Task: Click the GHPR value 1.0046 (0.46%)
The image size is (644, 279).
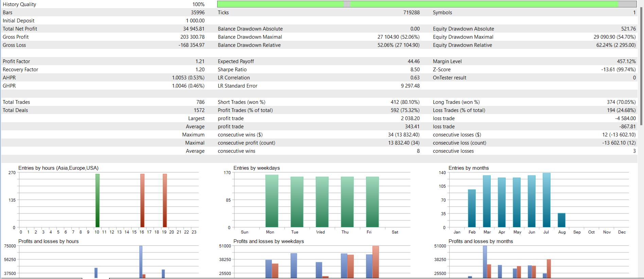Action: 188,86
